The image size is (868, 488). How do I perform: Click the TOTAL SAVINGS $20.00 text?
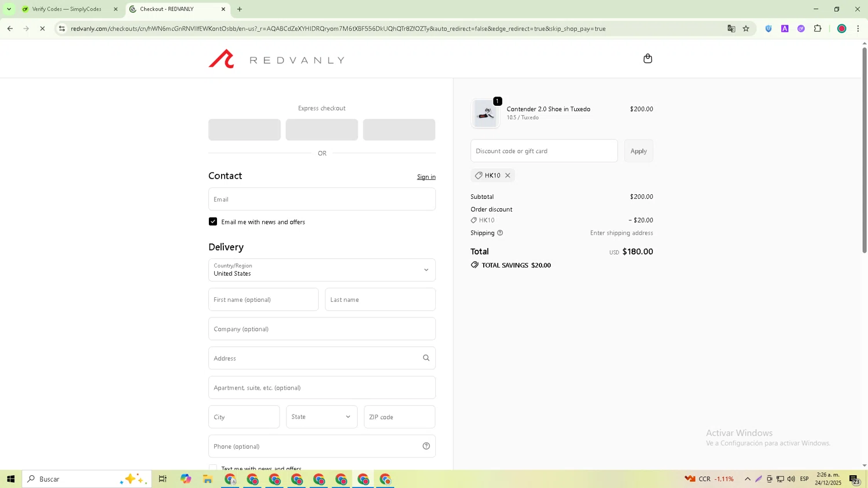[516, 265]
